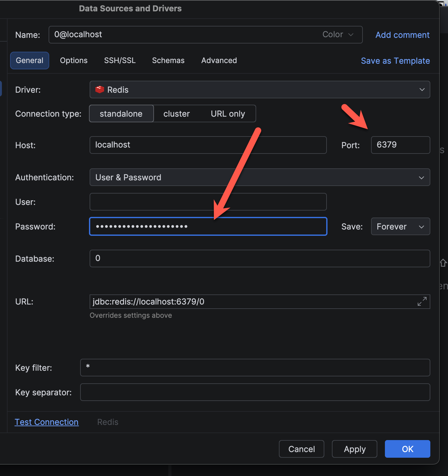This screenshot has height=476, width=448.
Task: Select the URL only connection type
Action: pos(228,113)
